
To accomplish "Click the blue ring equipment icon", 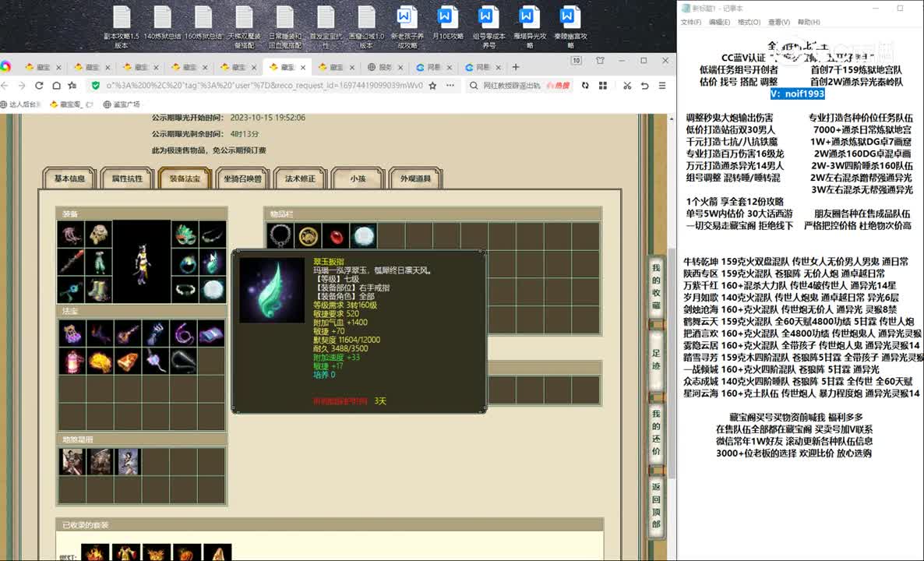I will [x=185, y=263].
